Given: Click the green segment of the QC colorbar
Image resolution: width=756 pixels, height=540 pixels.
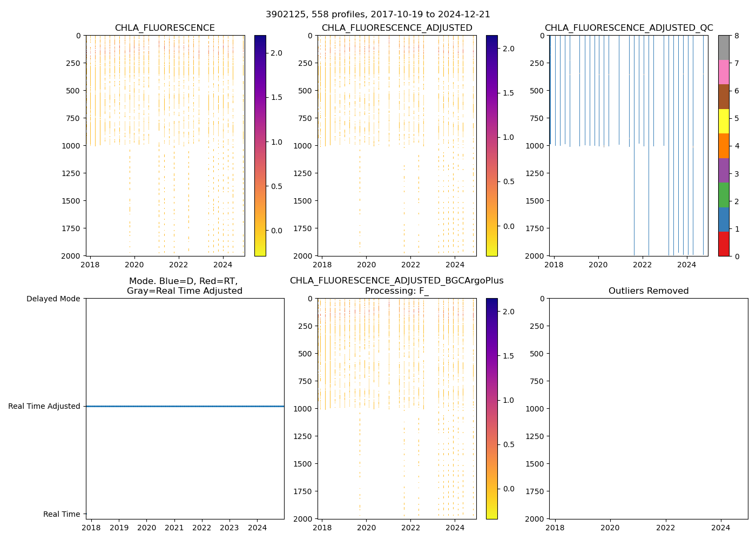Looking at the screenshot, I should coord(724,195).
